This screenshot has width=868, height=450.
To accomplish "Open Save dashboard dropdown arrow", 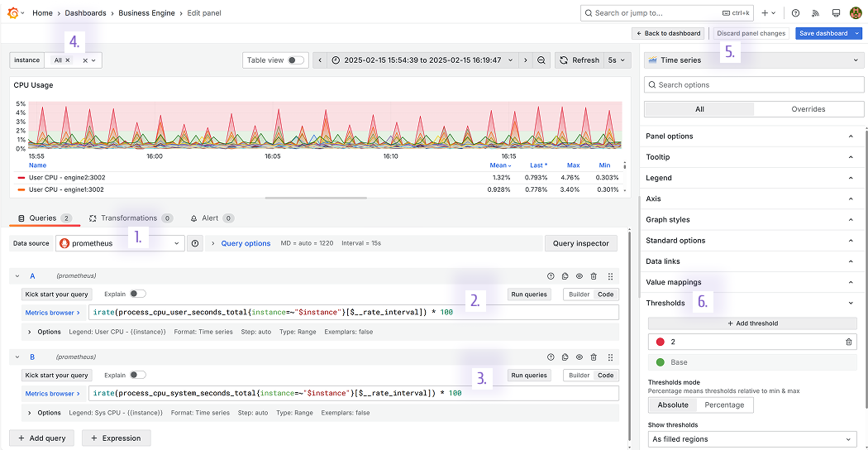I will pyautogui.click(x=857, y=33).
